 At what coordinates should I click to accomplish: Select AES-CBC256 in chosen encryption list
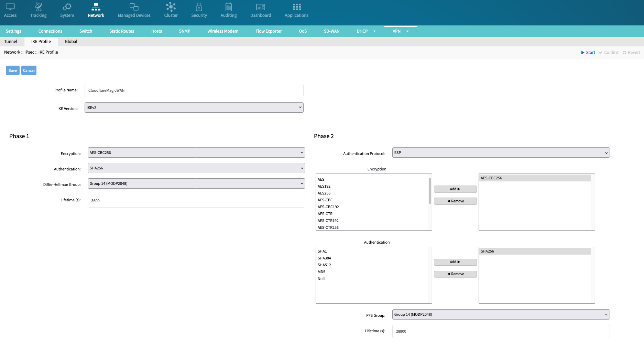point(535,178)
